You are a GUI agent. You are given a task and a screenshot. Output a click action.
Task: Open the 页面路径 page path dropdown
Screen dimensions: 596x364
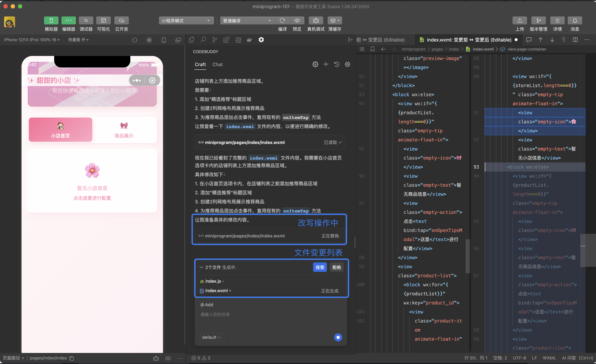tap(13, 358)
